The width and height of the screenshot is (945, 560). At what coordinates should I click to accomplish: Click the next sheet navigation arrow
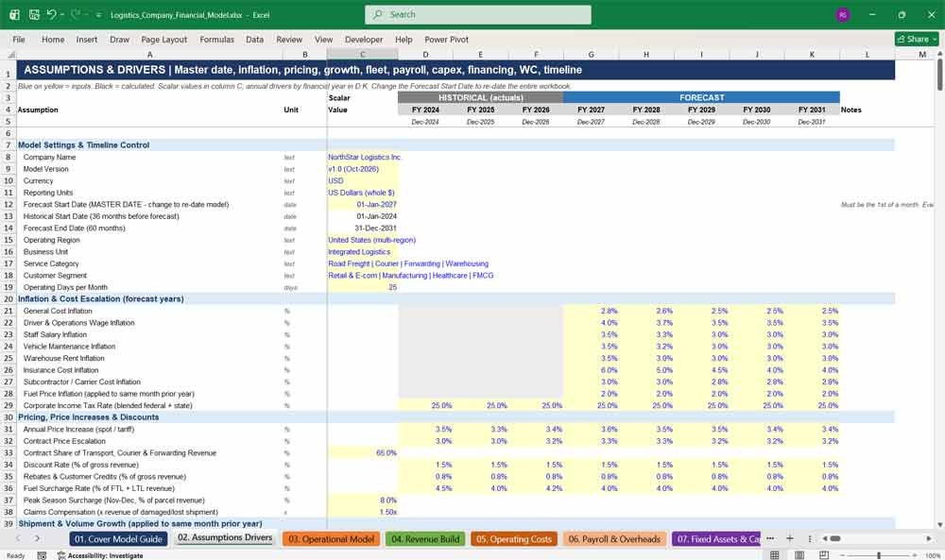click(38, 538)
